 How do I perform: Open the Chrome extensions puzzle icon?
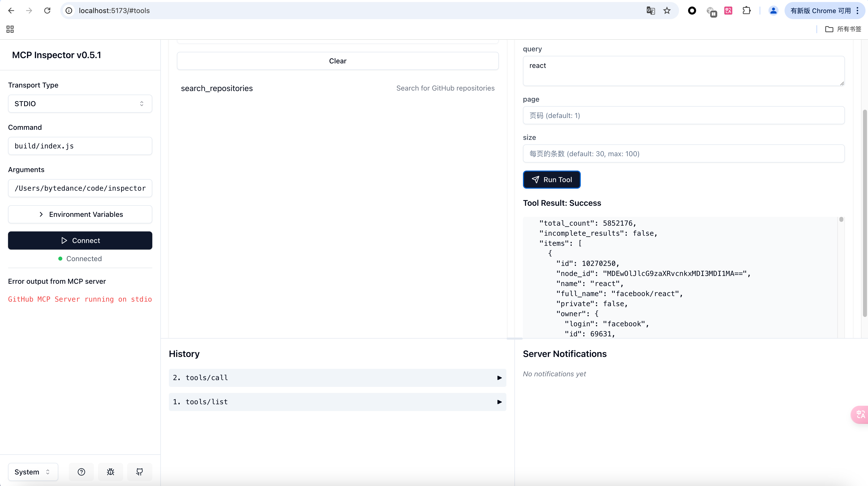pos(746,11)
